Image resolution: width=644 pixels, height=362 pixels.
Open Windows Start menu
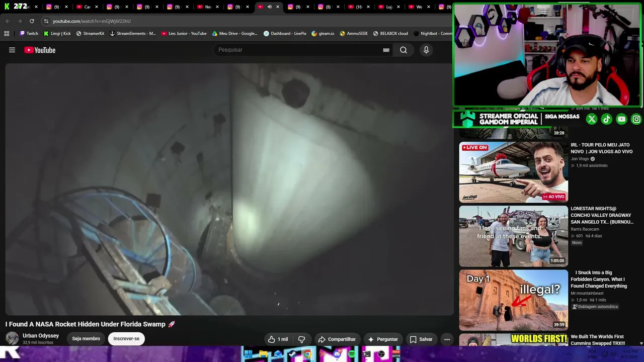tap(248, 354)
